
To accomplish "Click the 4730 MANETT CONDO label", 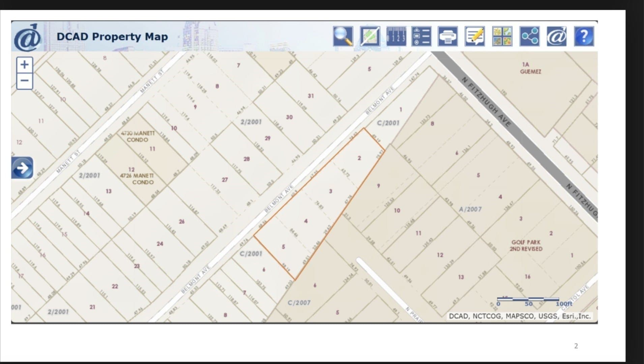I will [138, 136].
